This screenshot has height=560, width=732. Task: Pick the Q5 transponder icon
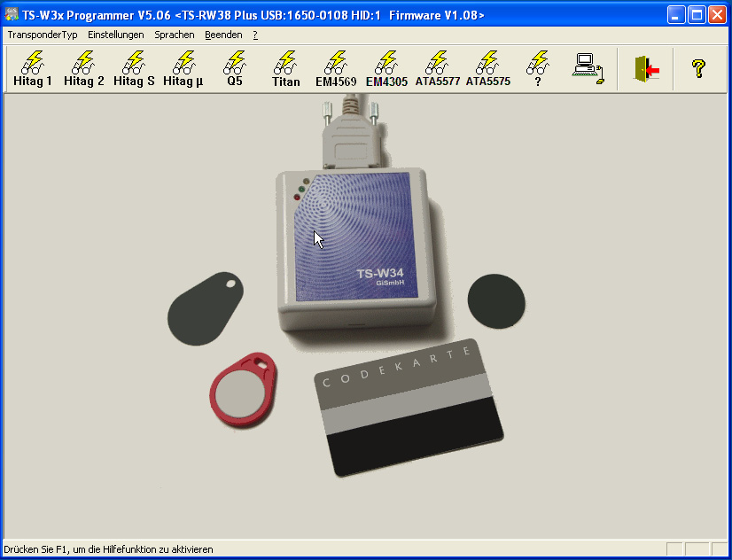point(233,66)
